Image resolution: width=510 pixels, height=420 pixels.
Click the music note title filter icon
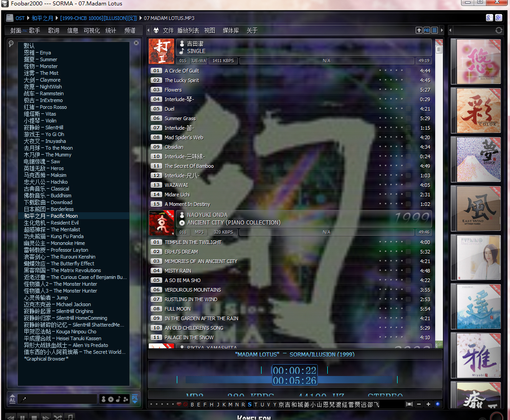coord(118,399)
